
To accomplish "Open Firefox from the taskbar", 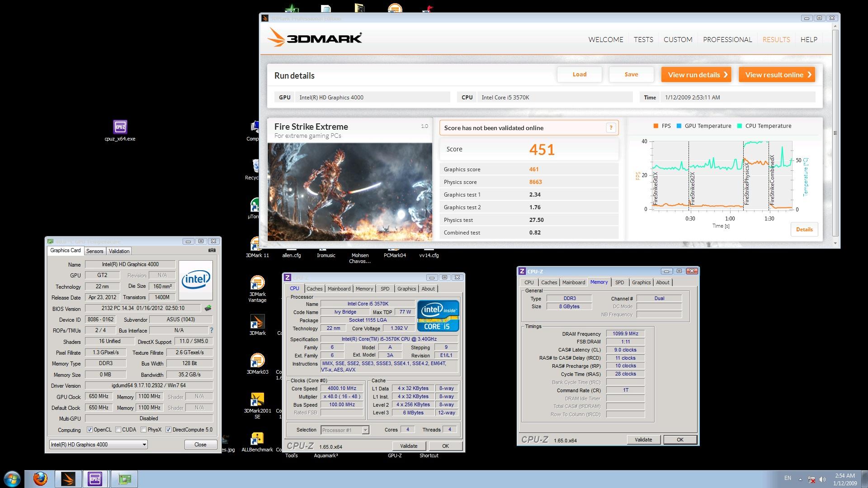I will pyautogui.click(x=41, y=479).
